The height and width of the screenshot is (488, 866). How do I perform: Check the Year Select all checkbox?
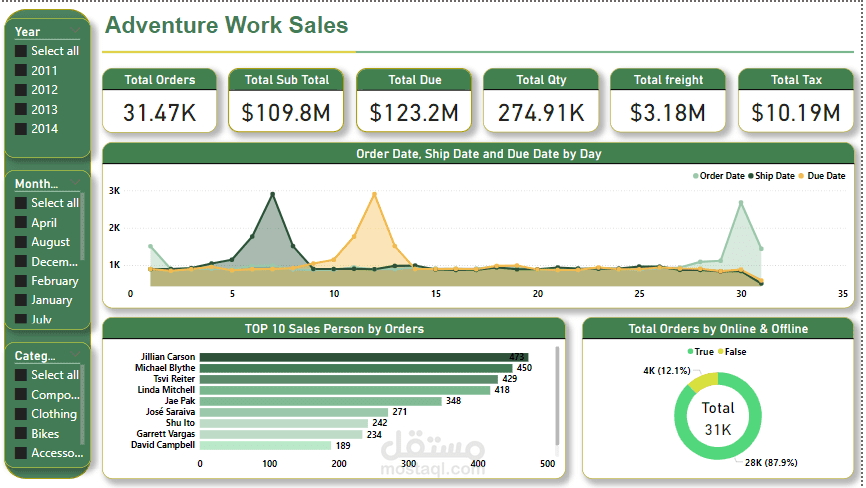21,51
